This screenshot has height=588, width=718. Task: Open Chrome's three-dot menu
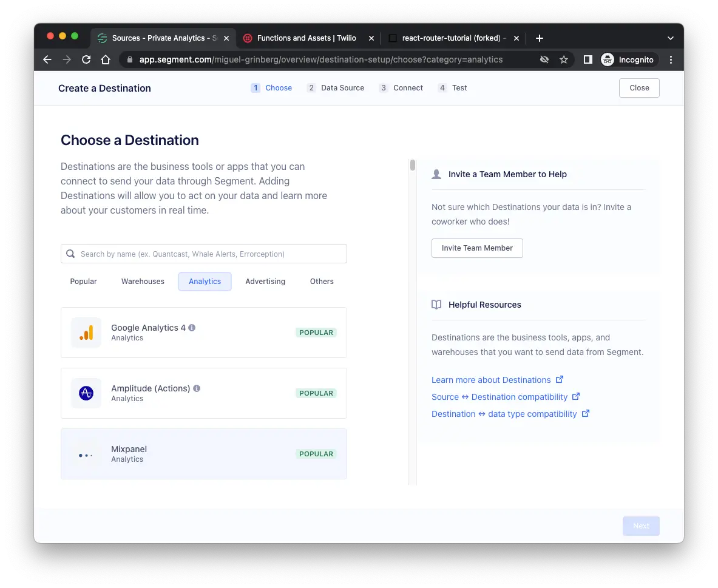pyautogui.click(x=671, y=59)
